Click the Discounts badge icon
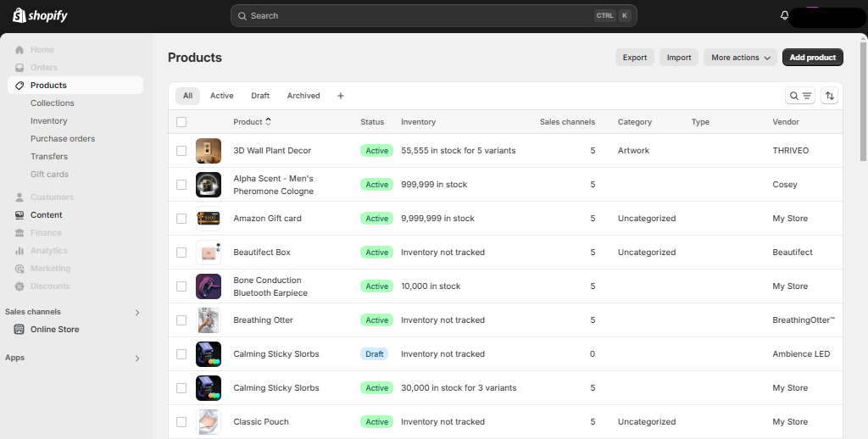The image size is (868, 439). click(19, 286)
